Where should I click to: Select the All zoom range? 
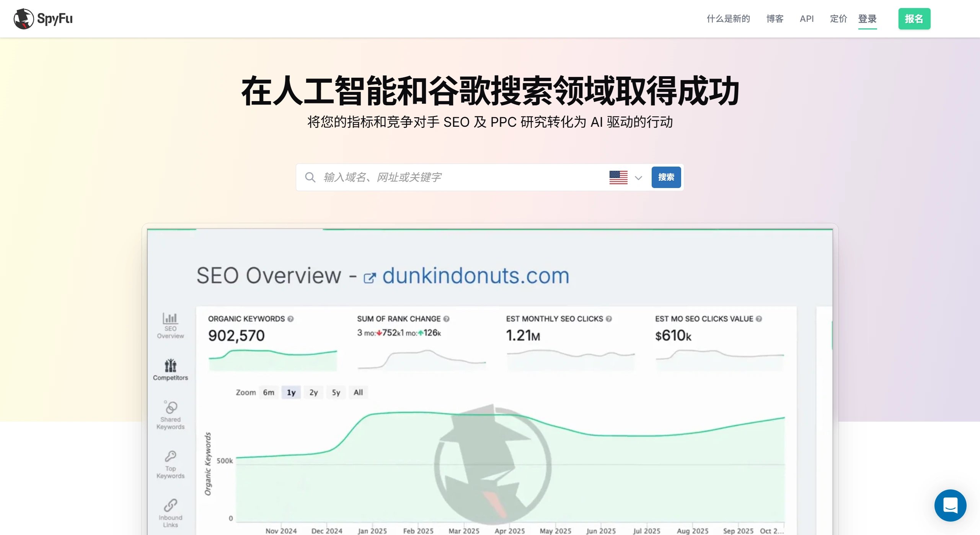point(358,393)
